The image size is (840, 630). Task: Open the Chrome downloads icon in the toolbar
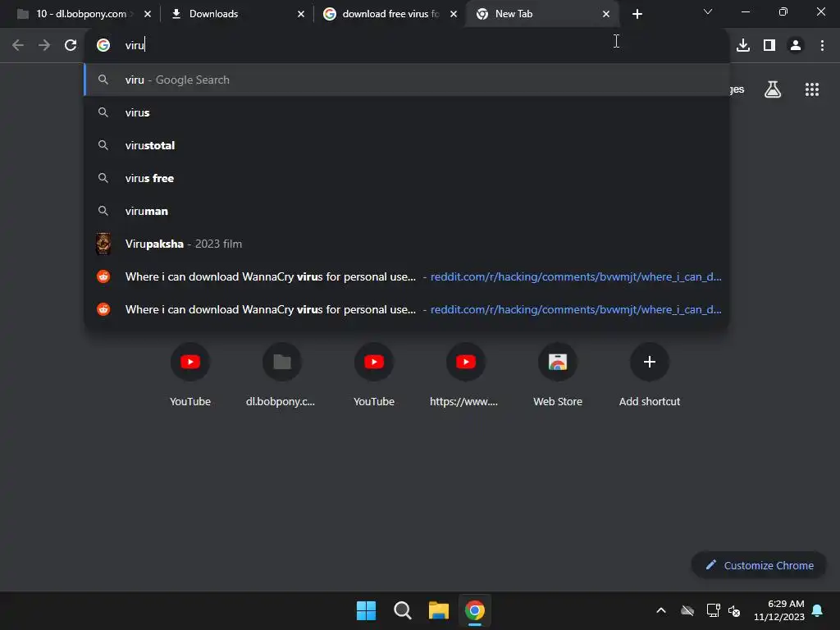click(x=743, y=46)
